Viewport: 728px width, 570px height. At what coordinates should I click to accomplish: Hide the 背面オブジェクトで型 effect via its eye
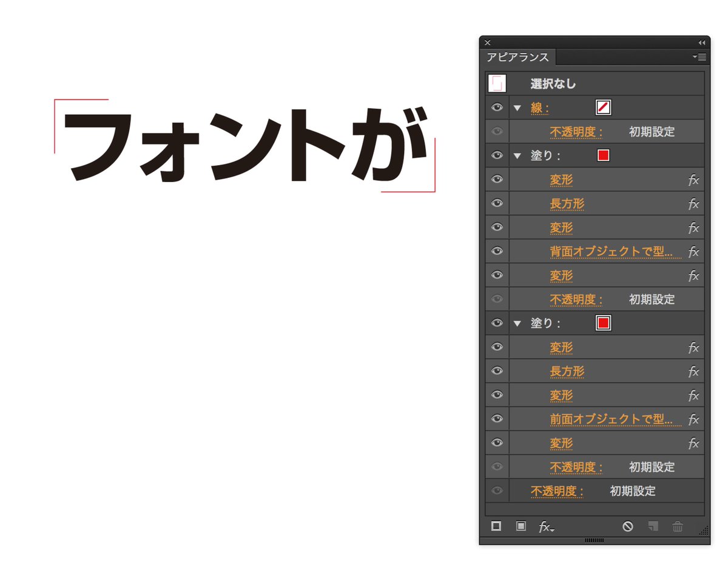[x=497, y=251]
